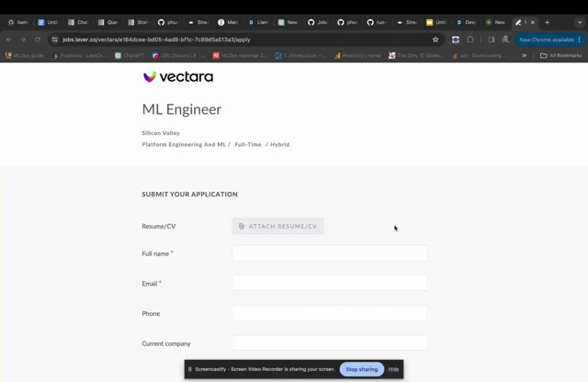Click the Vectara logo
This screenshot has width=588, height=382.
178,77
